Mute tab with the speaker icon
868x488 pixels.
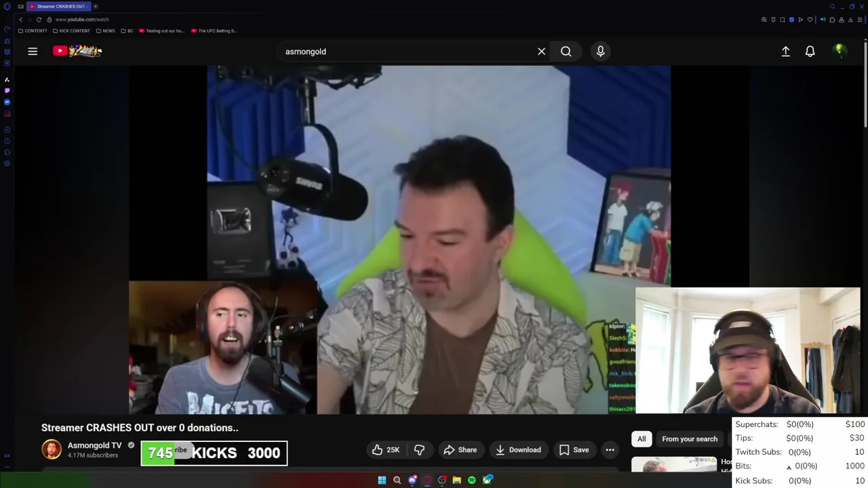tap(823, 20)
